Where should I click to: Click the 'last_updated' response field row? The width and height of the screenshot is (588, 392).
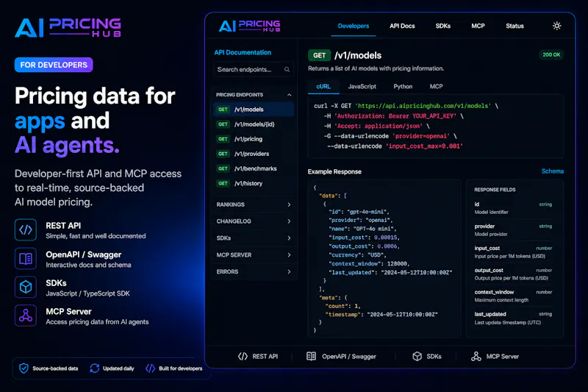[513, 318]
